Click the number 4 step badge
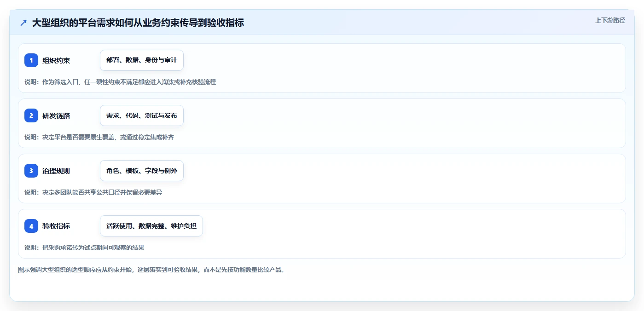Image resolution: width=644 pixels, height=311 pixels. pyautogui.click(x=31, y=226)
